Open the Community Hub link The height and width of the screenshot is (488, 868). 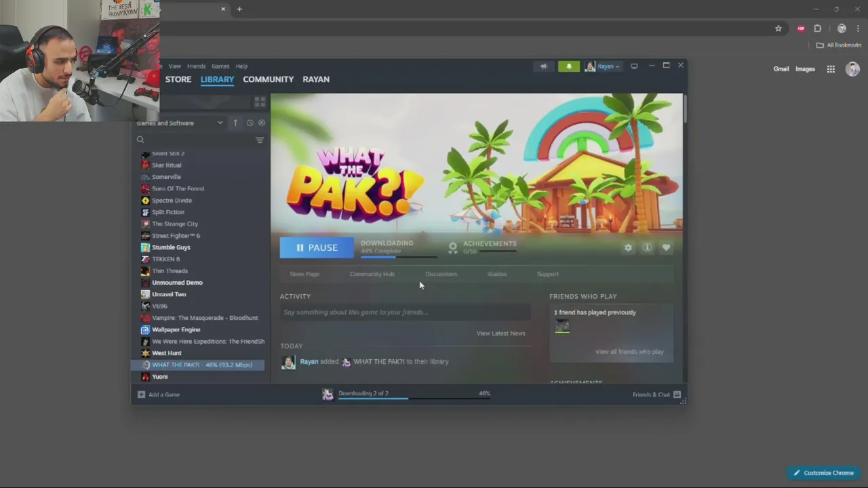coord(372,274)
